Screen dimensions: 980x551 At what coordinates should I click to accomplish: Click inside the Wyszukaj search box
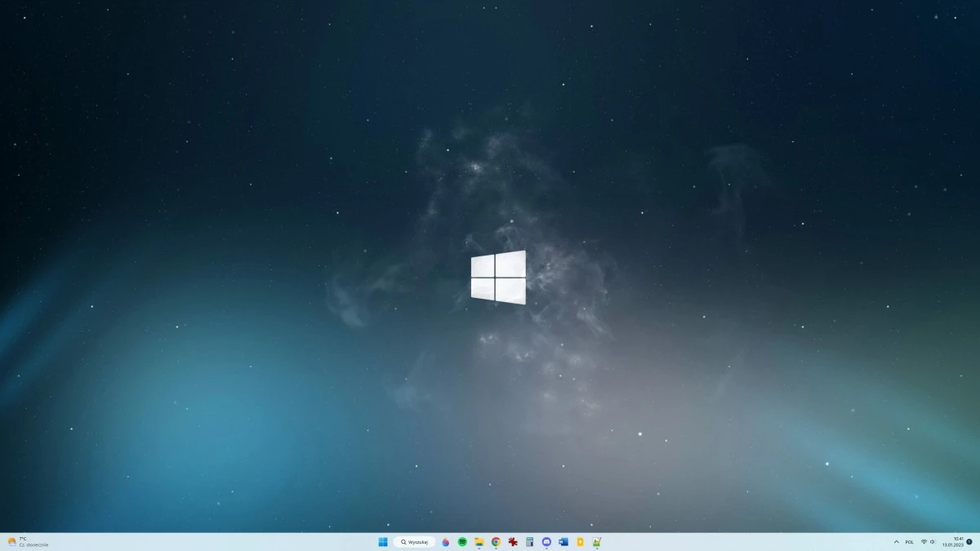(416, 541)
